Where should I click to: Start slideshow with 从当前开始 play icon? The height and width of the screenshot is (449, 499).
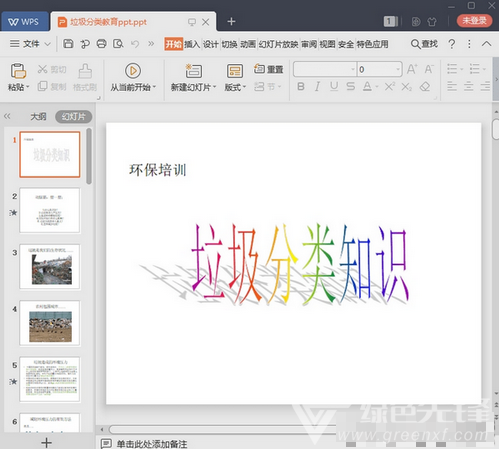coord(133,71)
